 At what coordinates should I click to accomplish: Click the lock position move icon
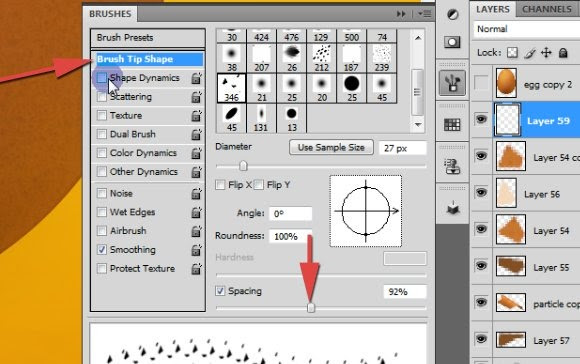coord(546,53)
